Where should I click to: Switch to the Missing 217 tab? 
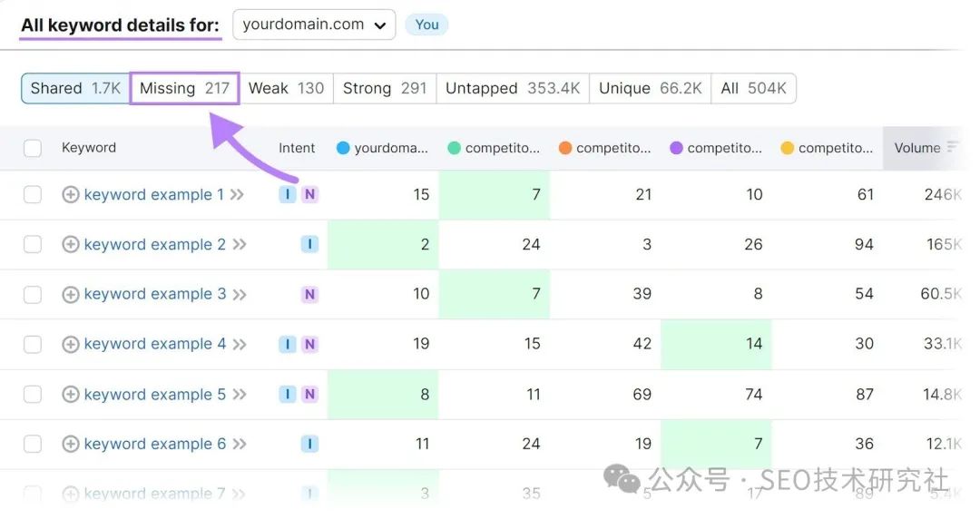(184, 88)
